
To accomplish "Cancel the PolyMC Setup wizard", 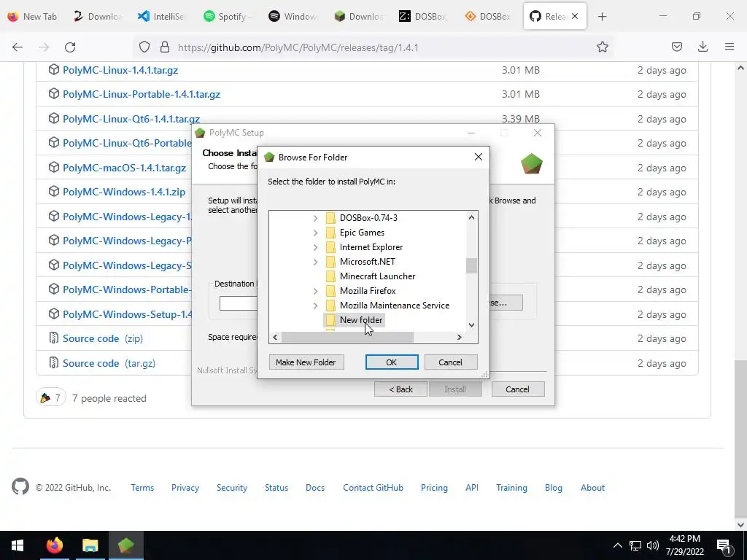I will click(x=517, y=389).
